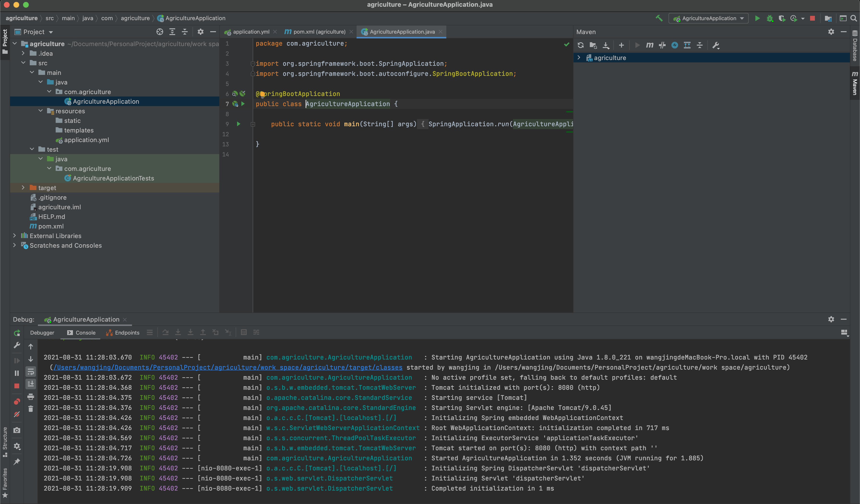Open the Database tool window sidebar
Image resolution: width=860 pixels, height=504 pixels.
pos(855,46)
